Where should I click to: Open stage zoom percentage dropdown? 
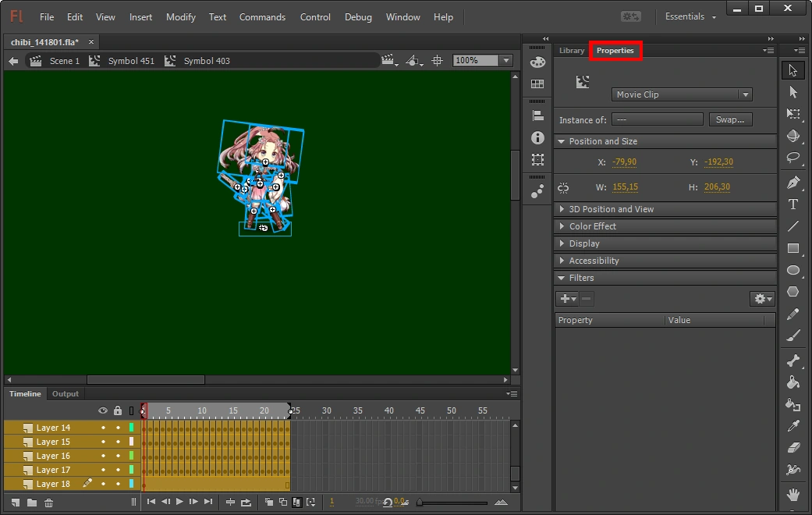click(x=506, y=61)
